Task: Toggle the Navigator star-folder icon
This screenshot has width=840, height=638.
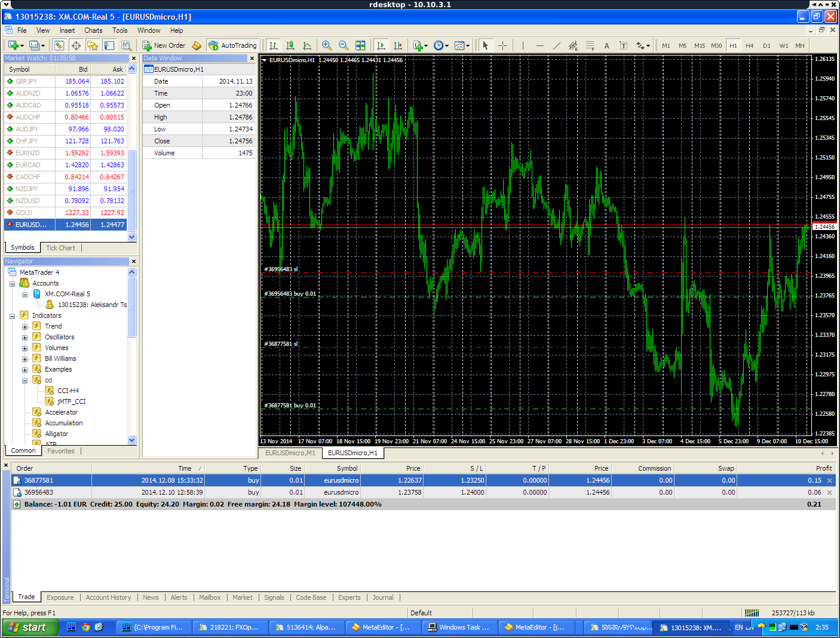Action: pos(92,45)
